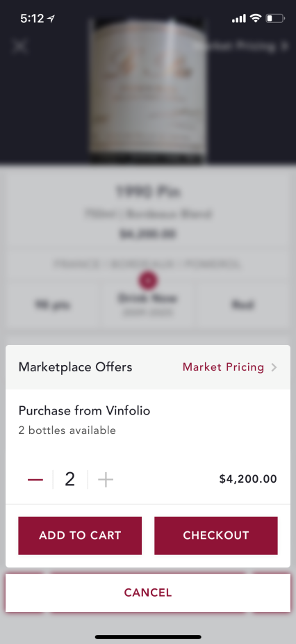Open the Market Pricing link in offers panel
Image resolution: width=296 pixels, height=644 pixels.
coord(223,367)
